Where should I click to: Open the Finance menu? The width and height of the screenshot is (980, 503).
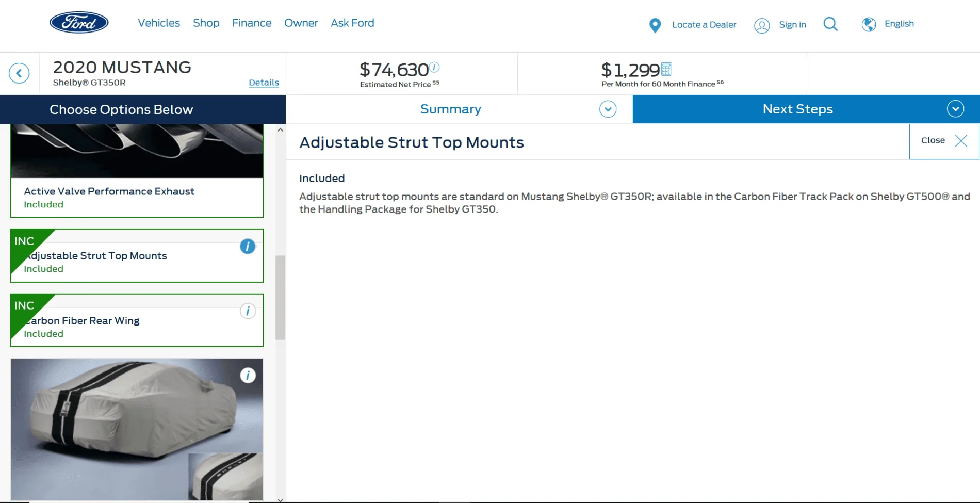click(x=252, y=23)
